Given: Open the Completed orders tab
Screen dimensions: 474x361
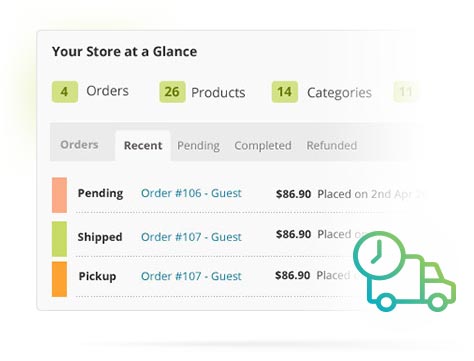Looking at the screenshot, I should pos(263,146).
